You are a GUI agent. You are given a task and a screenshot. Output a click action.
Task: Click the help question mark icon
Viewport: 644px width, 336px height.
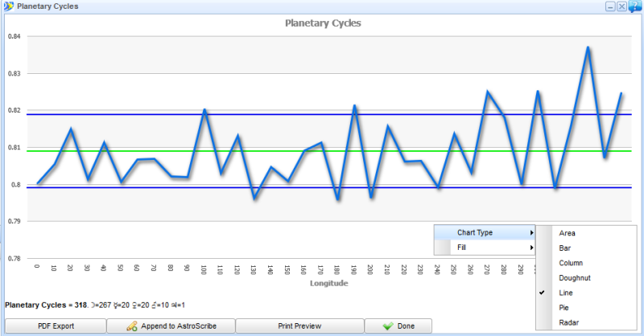tap(635, 6)
